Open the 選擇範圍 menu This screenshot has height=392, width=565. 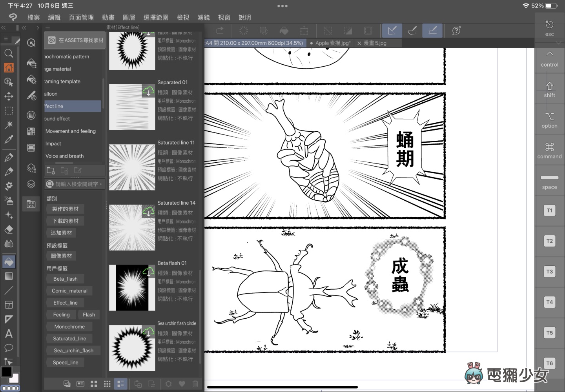[x=156, y=17]
